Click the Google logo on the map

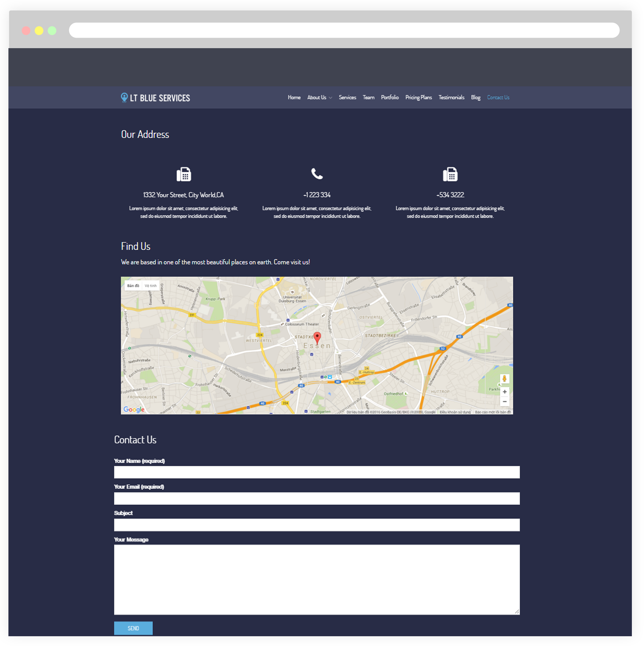tap(134, 409)
